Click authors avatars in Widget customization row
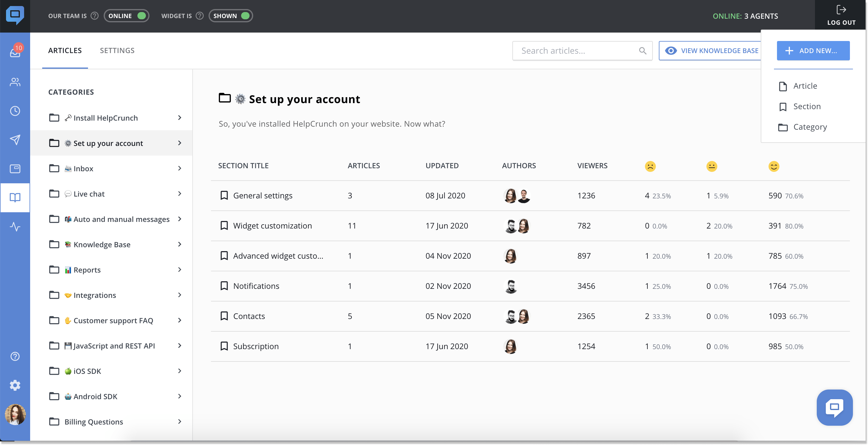The image size is (868, 445). pyautogui.click(x=517, y=226)
